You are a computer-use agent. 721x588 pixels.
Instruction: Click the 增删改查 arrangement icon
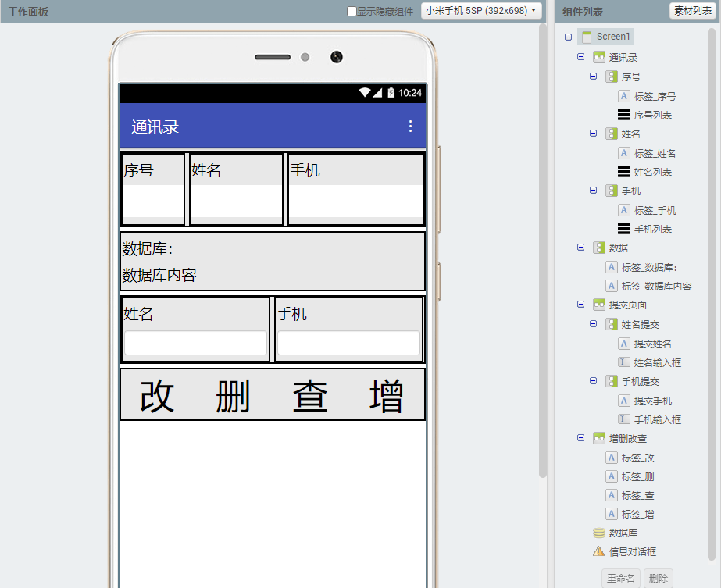(x=598, y=438)
